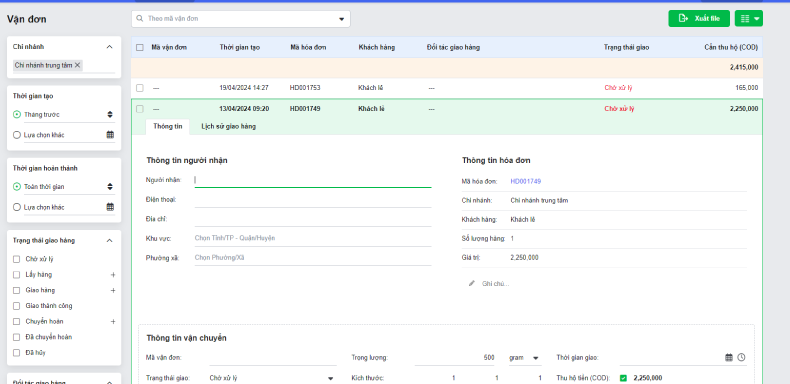The width and height of the screenshot is (790, 384).
Task: Click the Xuất file export button
Action: (x=699, y=19)
